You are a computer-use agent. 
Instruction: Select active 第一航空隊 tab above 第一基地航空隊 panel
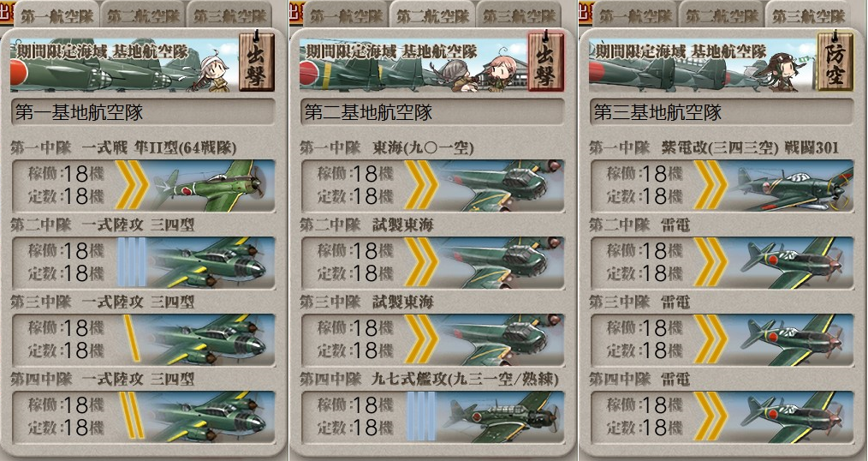tap(57, 15)
